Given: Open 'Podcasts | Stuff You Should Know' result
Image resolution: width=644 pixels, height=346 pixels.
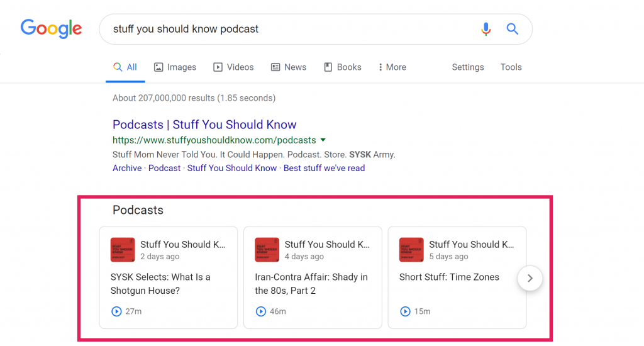Looking at the screenshot, I should coord(204,125).
